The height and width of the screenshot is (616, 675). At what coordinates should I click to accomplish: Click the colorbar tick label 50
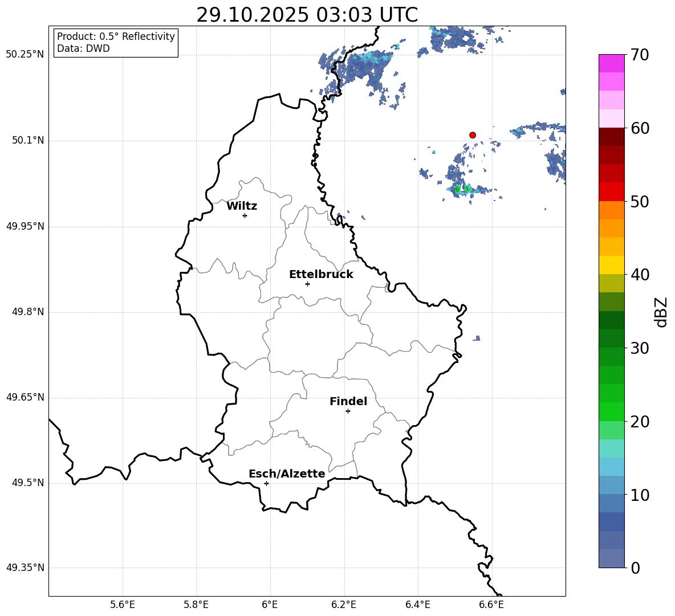point(640,201)
